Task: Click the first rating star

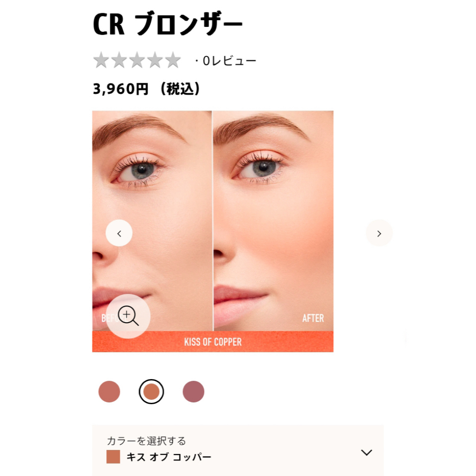Action: (101, 60)
